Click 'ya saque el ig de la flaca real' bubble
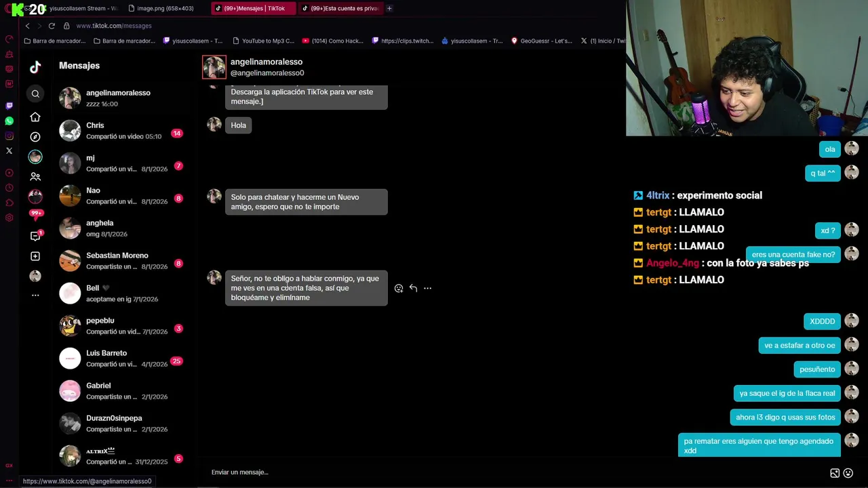868x488 pixels. coord(787,393)
